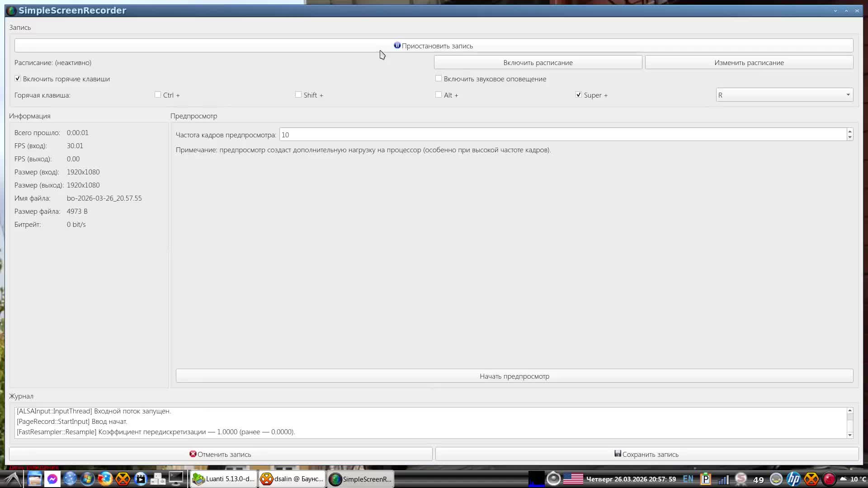
Task: Click the HP tray icon
Action: point(793,479)
